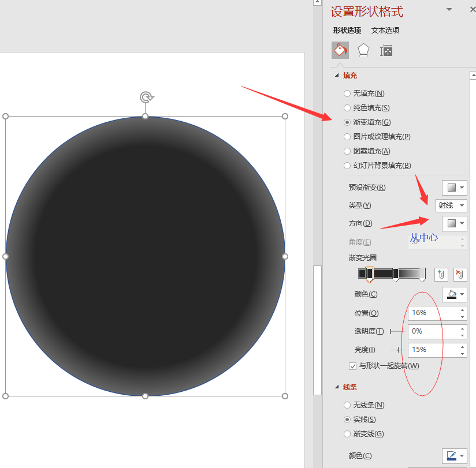This screenshot has width=476, height=468.
Task: Close the Format Shape pane
Action: click(x=473, y=9)
